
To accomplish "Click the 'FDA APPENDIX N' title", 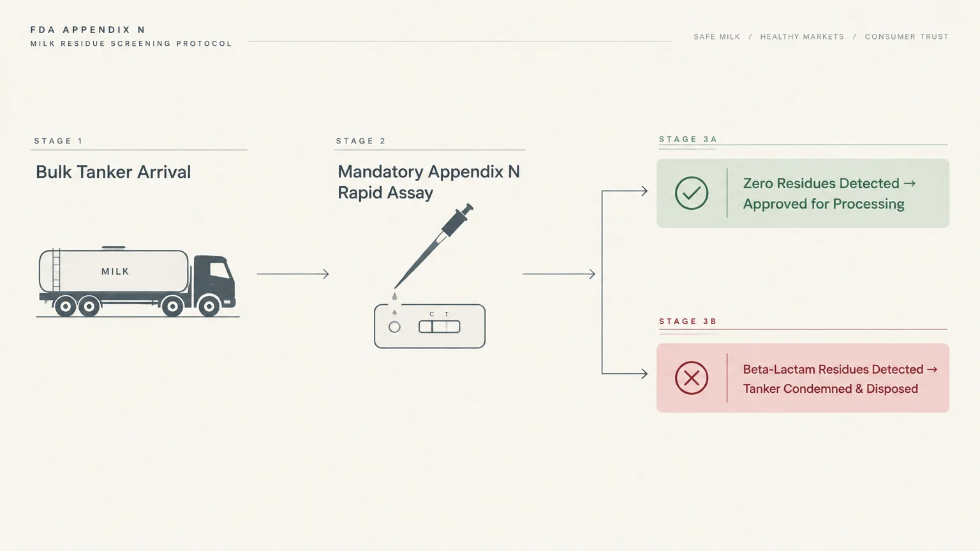I will (88, 30).
